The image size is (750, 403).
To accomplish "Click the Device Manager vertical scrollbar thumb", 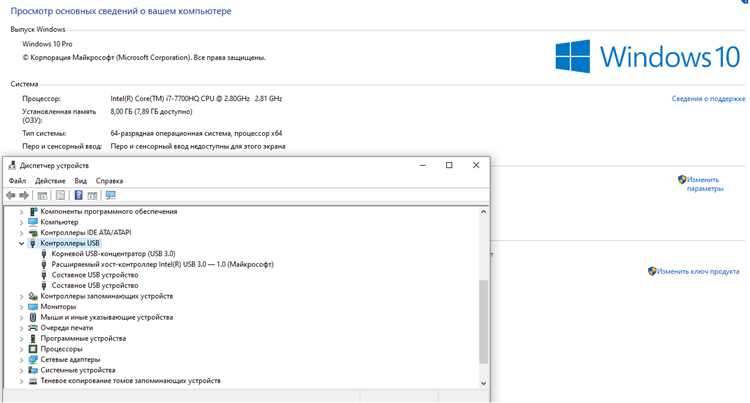I will coord(484,322).
